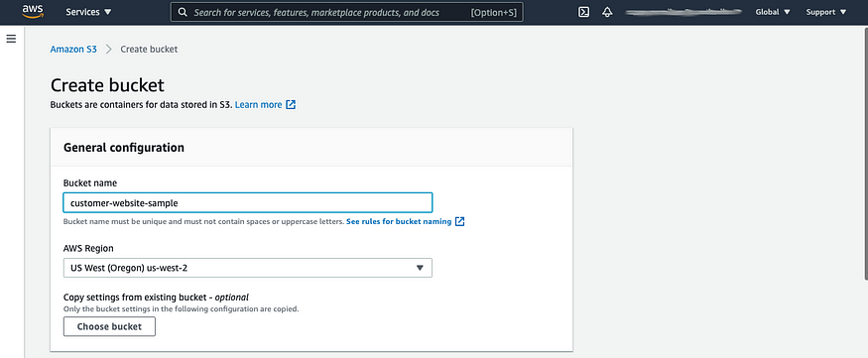Click external link icon beside bucket naming rules
Screen dimensions: 868x358
459,221
